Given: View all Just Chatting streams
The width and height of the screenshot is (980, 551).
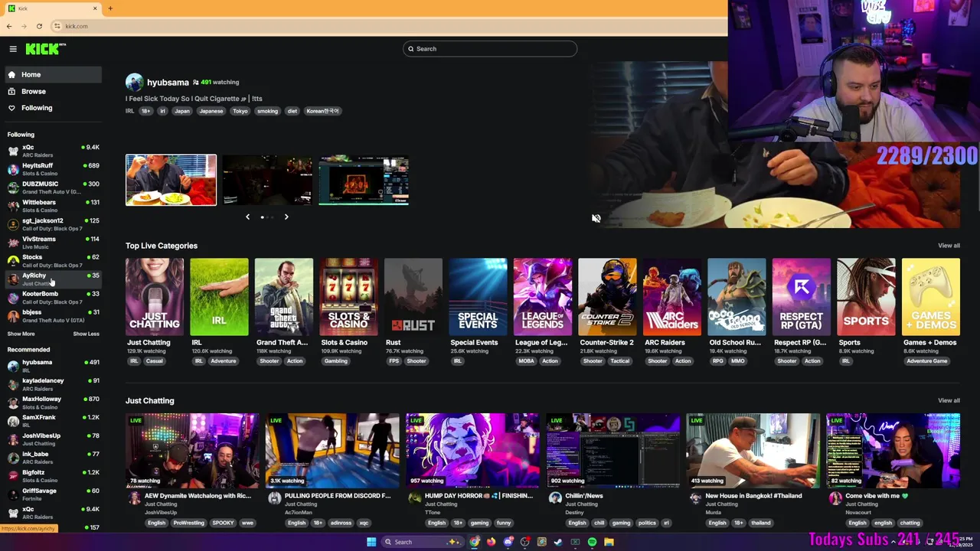Looking at the screenshot, I should 949,400.
